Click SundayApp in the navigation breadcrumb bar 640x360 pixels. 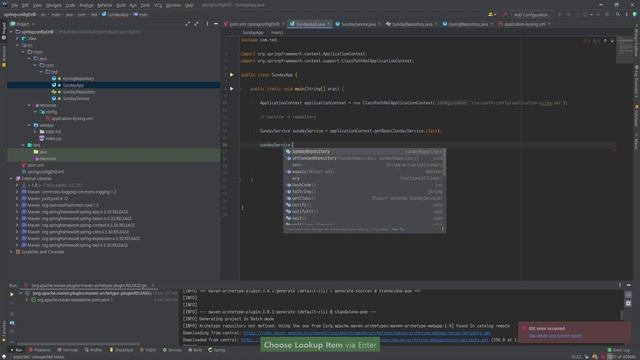click(x=115, y=14)
